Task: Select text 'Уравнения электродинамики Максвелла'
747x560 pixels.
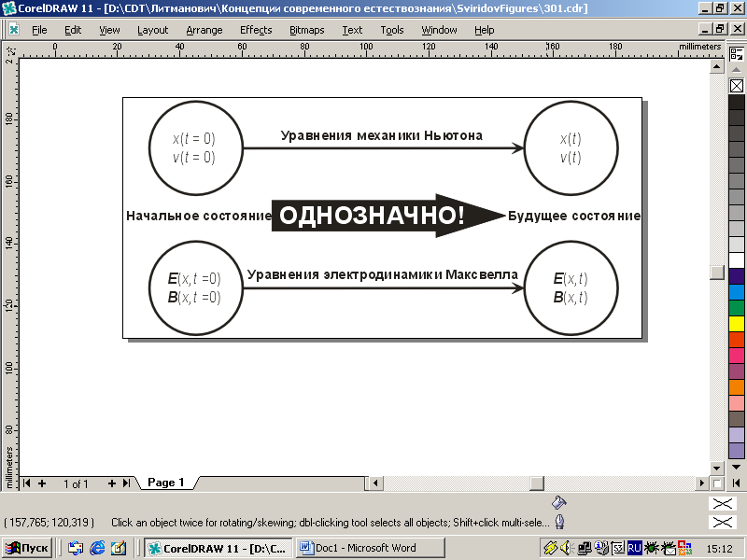Action: 383,274
